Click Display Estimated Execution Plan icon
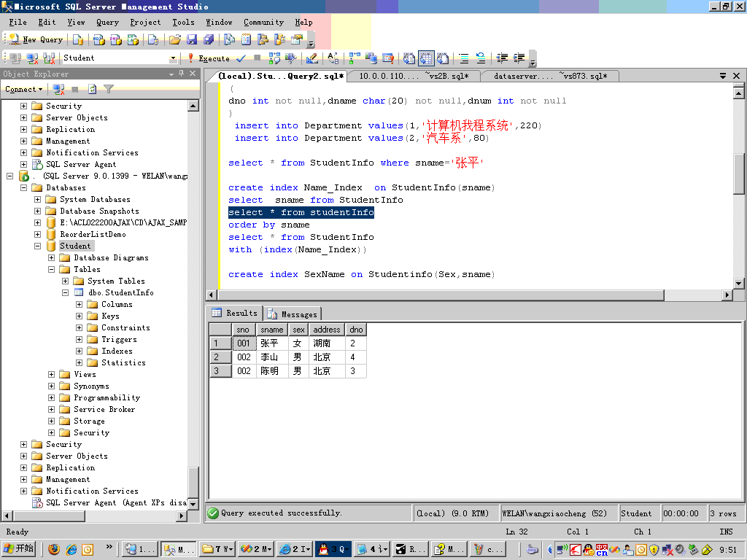Viewport: 747px width, 560px height. click(x=274, y=58)
